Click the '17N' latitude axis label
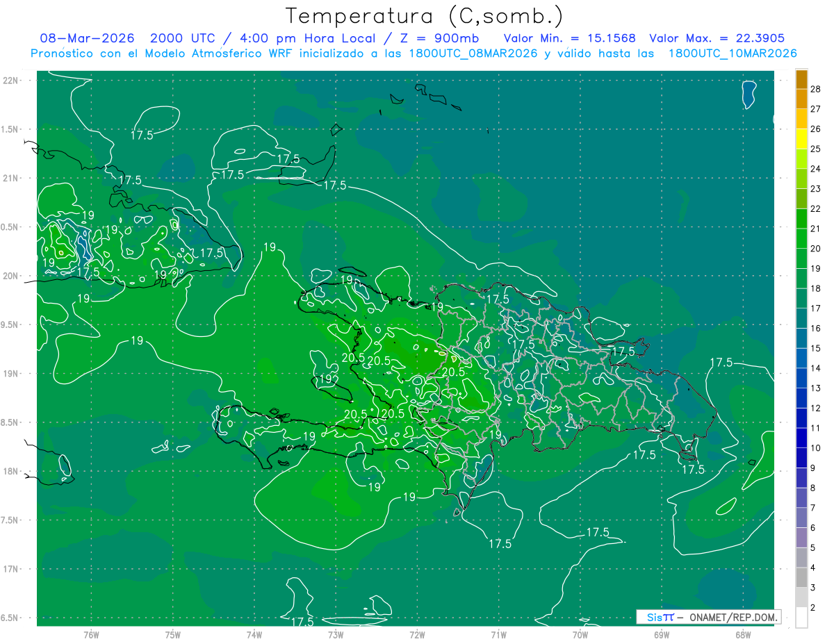Image resolution: width=834 pixels, height=644 pixels. click(x=10, y=569)
